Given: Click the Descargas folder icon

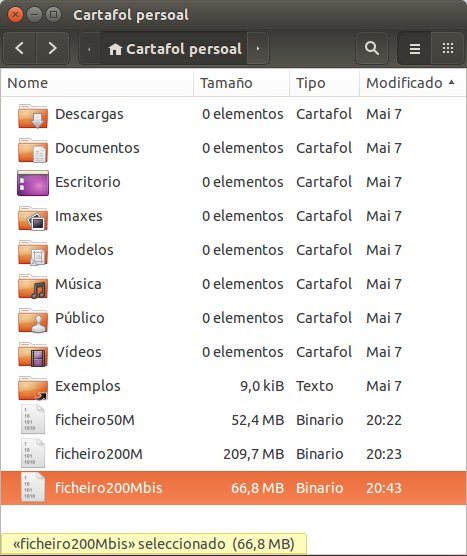Looking at the screenshot, I should (x=33, y=116).
